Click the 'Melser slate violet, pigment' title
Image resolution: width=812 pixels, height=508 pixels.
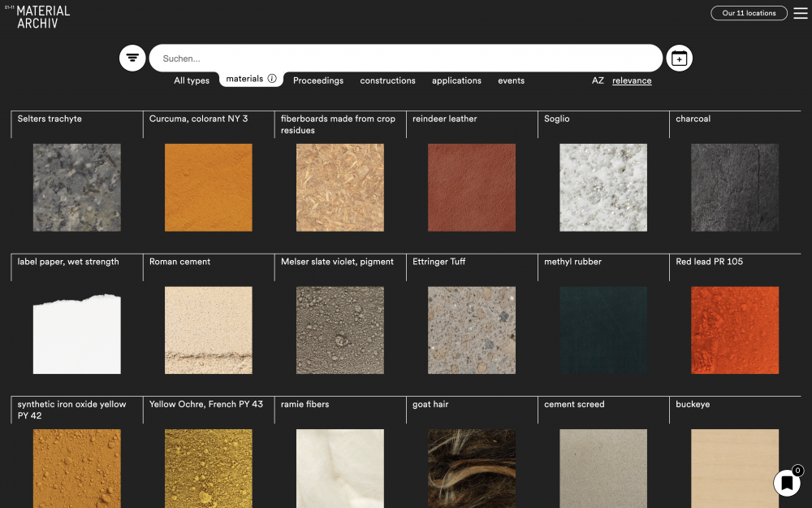[x=337, y=262]
